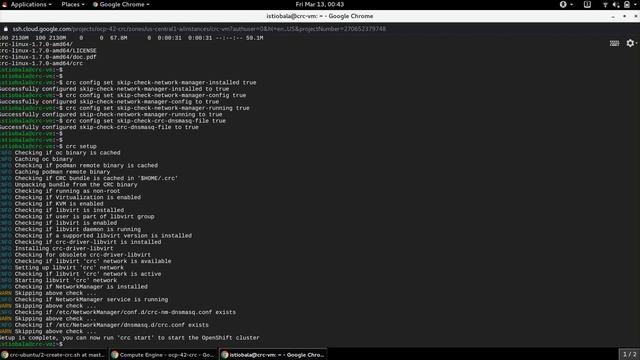
Task: Click the 'crc setup' command line
Action: point(81,146)
